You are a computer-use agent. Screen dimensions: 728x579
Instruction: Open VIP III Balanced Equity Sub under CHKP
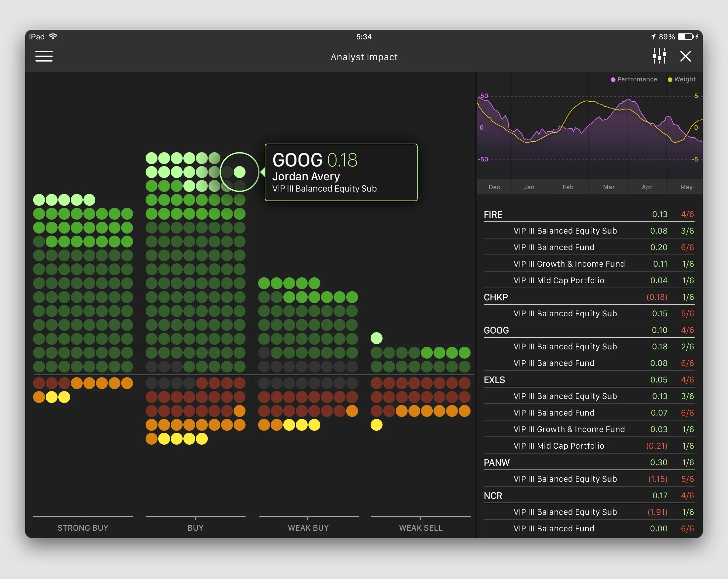pyautogui.click(x=565, y=313)
